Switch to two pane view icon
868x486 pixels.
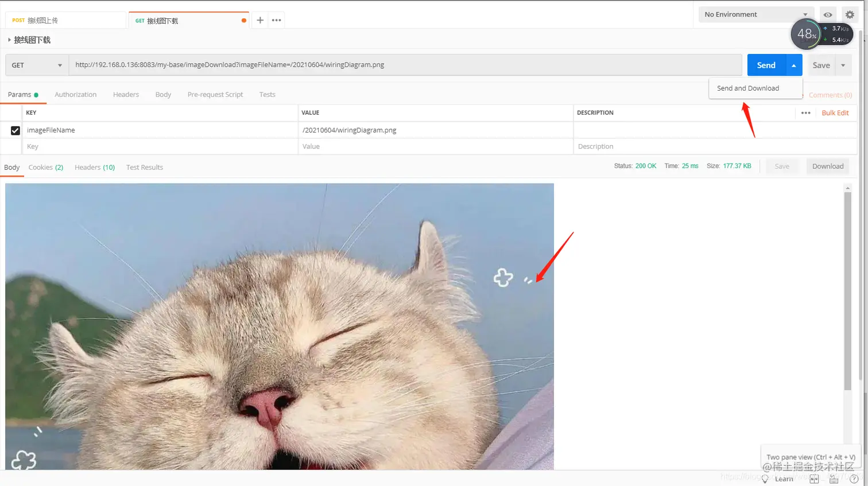814,479
